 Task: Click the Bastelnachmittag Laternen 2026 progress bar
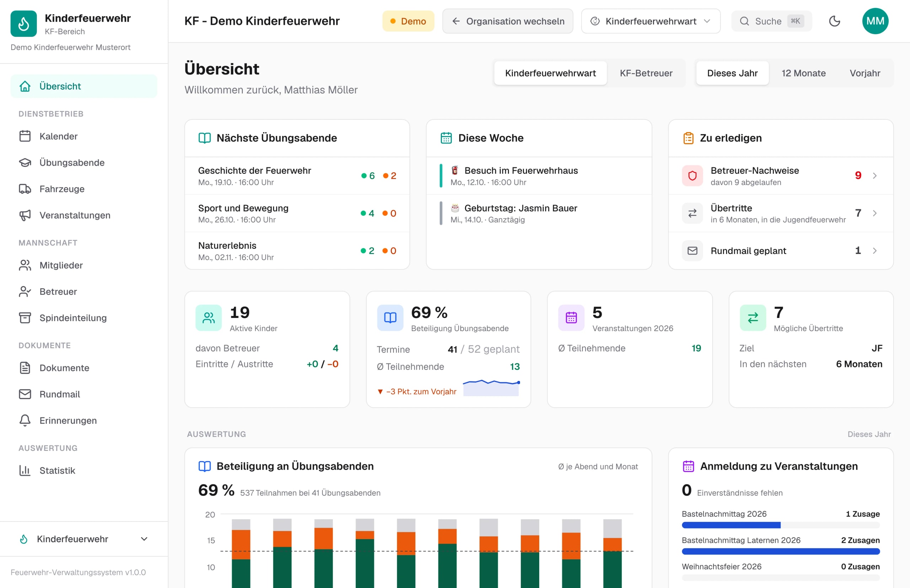click(781, 552)
